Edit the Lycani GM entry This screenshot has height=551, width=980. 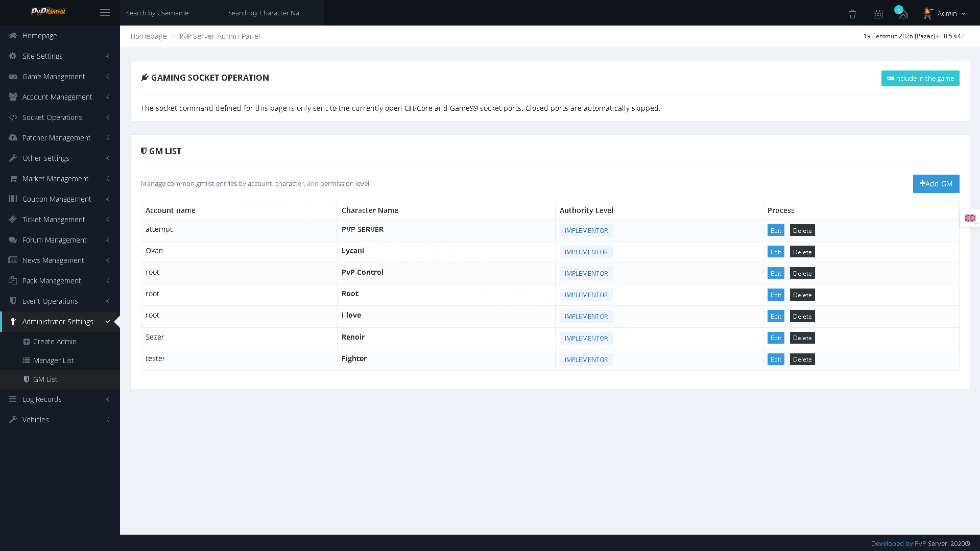tap(776, 252)
